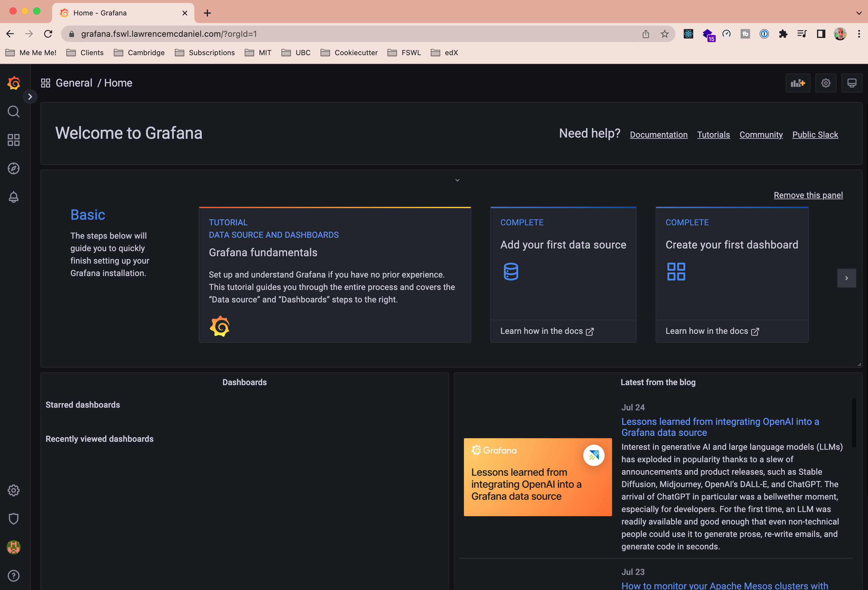Open the Dashboards grid icon in sidebar

point(14,140)
